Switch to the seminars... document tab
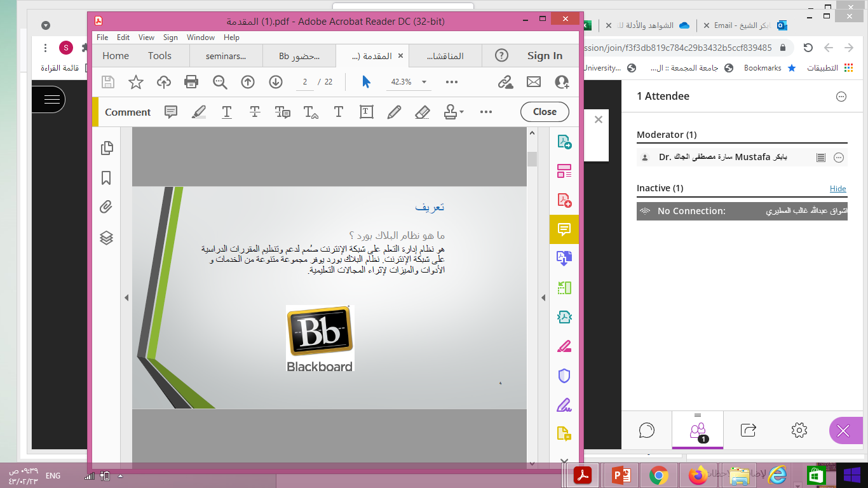 pos(226,56)
